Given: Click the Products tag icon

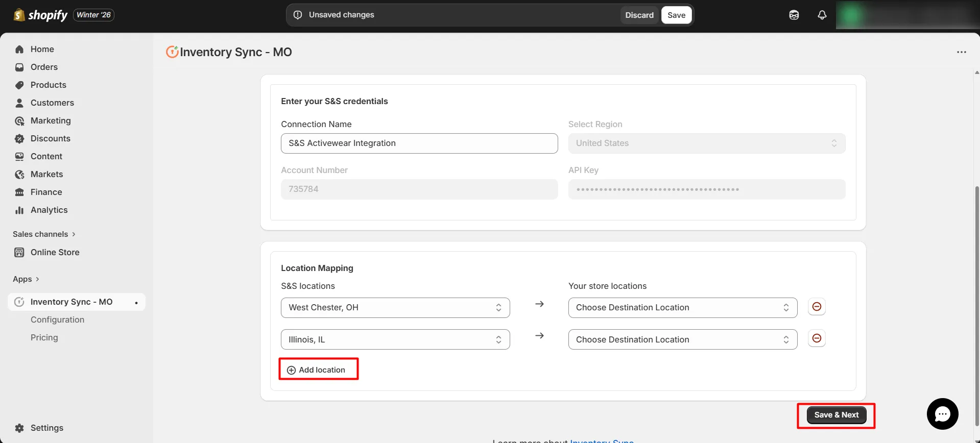Looking at the screenshot, I should (x=19, y=85).
